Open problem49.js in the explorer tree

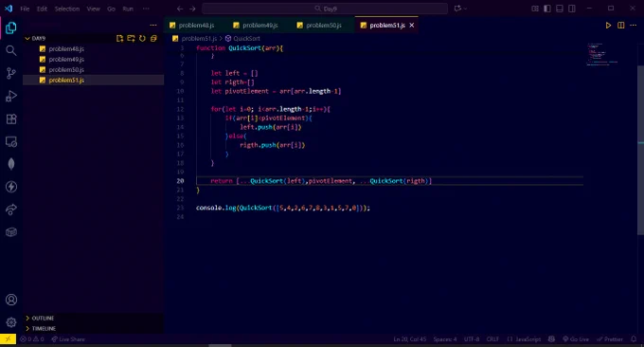click(94, 59)
